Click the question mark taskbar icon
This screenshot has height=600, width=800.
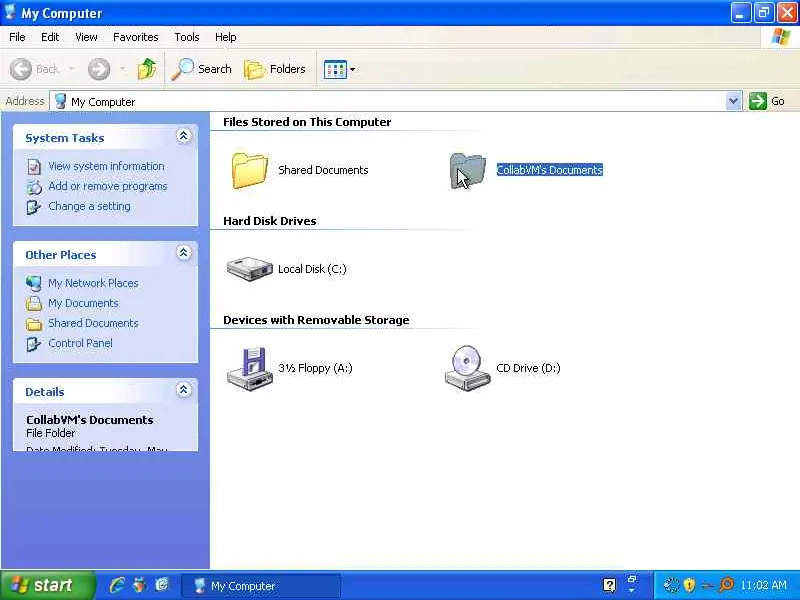tap(609, 585)
